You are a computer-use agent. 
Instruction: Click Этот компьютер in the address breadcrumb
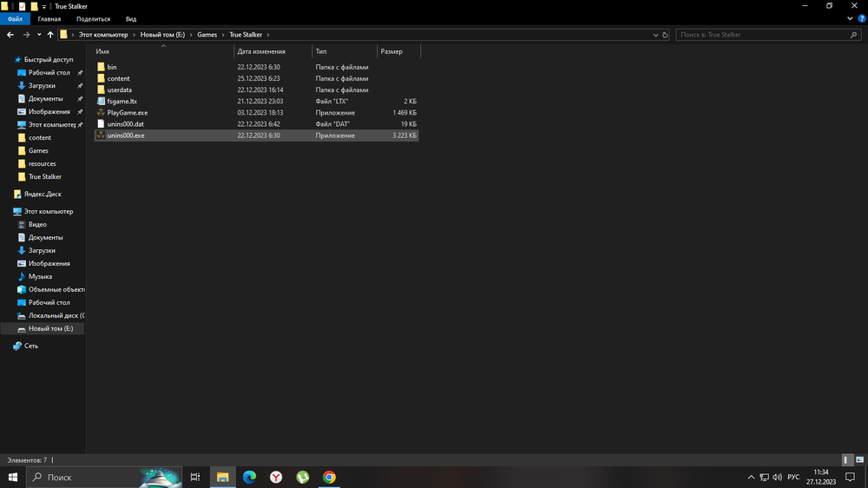click(103, 35)
